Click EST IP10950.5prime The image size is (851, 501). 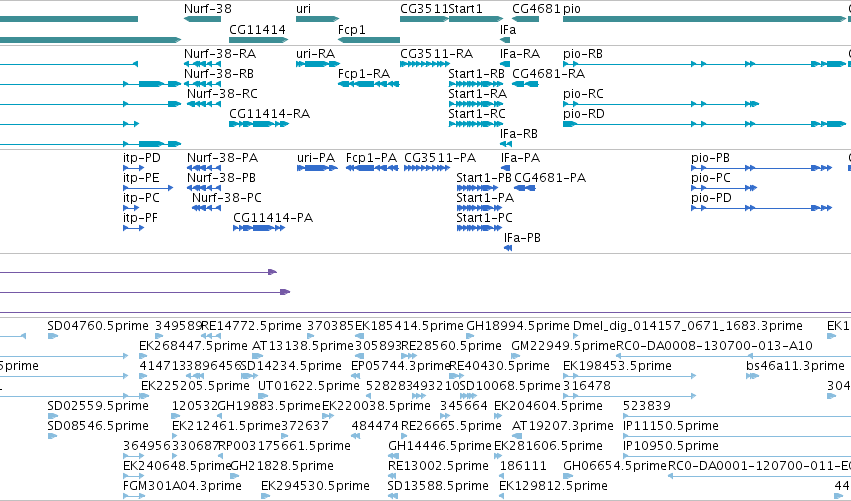tap(671, 446)
